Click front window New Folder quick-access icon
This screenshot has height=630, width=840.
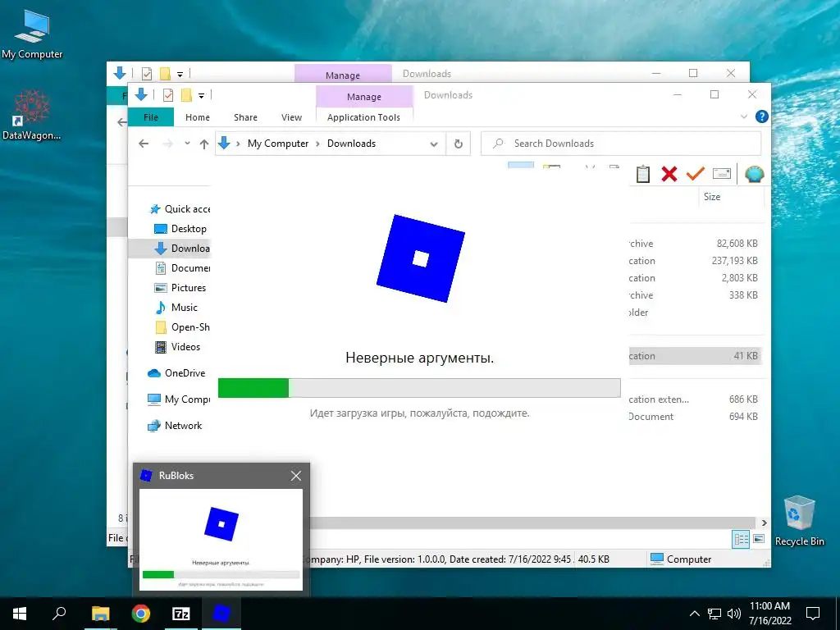(186, 95)
